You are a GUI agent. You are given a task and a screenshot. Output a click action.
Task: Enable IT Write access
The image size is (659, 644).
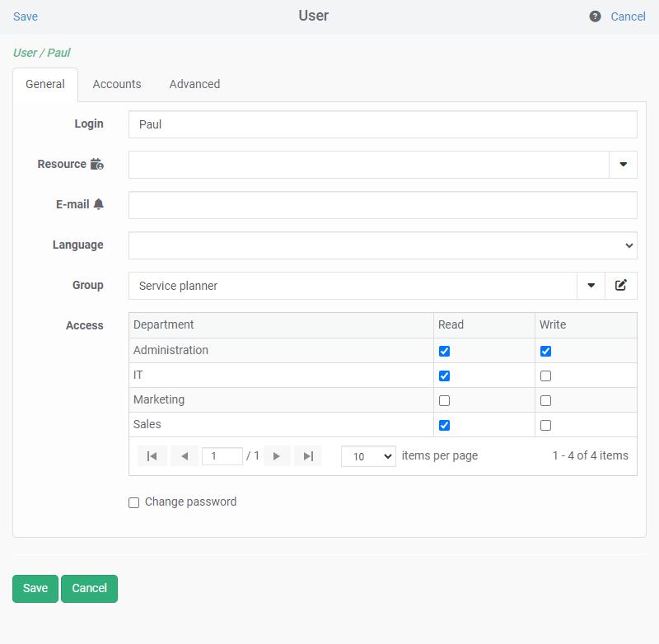click(545, 376)
